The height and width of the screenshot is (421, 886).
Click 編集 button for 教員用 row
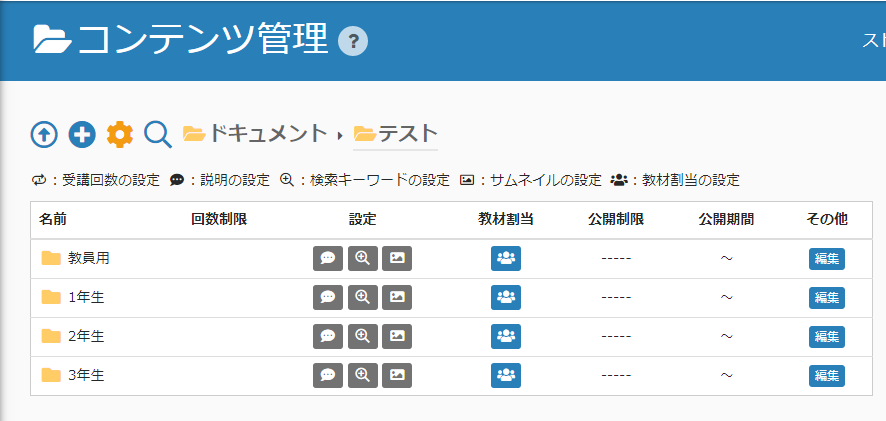pyautogui.click(x=826, y=258)
